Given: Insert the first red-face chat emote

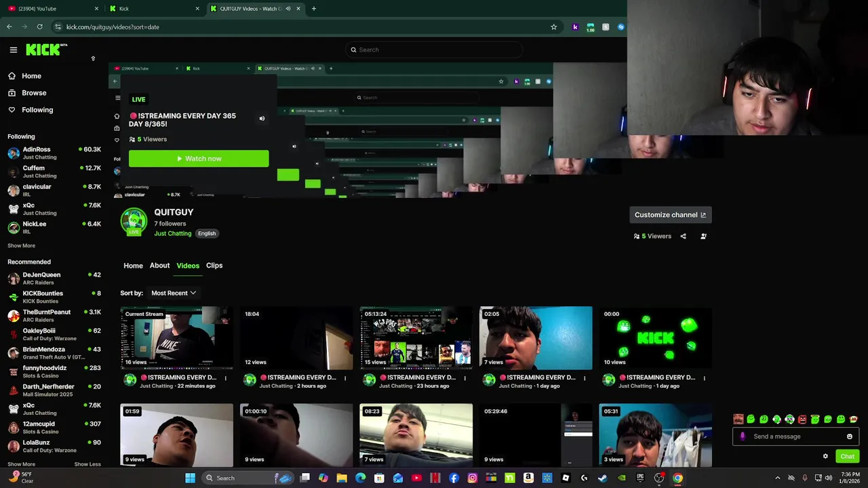Looking at the screenshot, I should 738,420.
